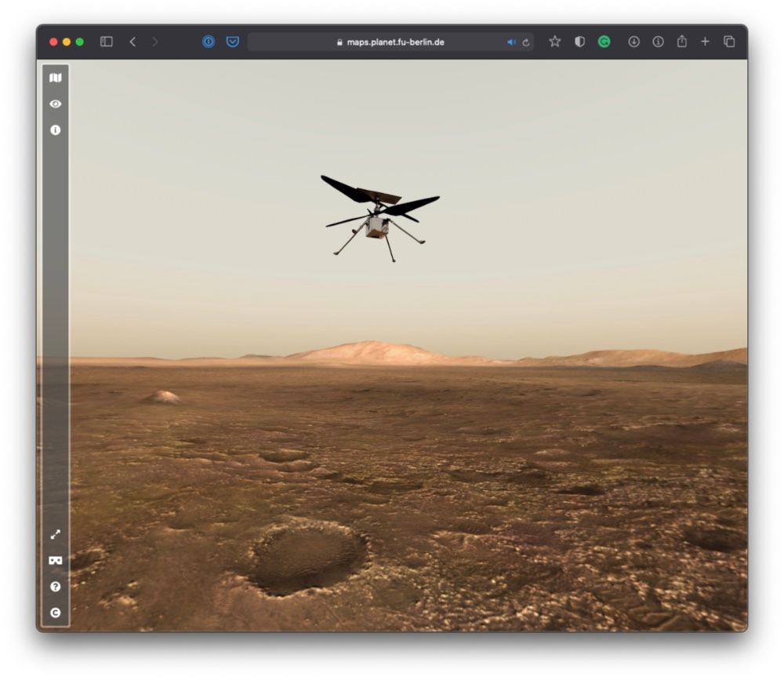Enable VR mode with the headset icon
The width and height of the screenshot is (784, 680).
tap(55, 561)
